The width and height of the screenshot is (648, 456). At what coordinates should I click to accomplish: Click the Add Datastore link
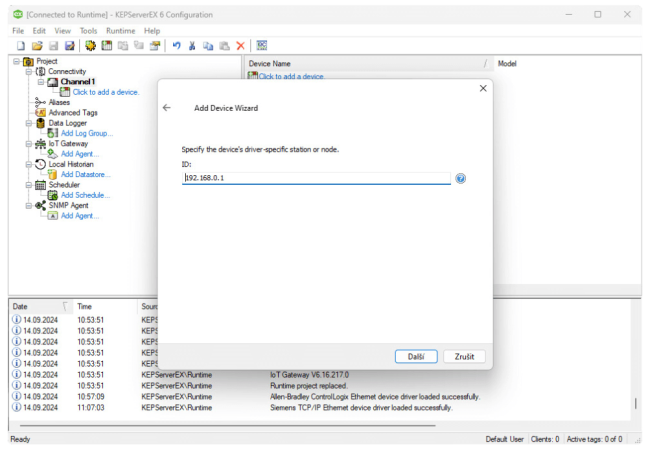pos(86,174)
